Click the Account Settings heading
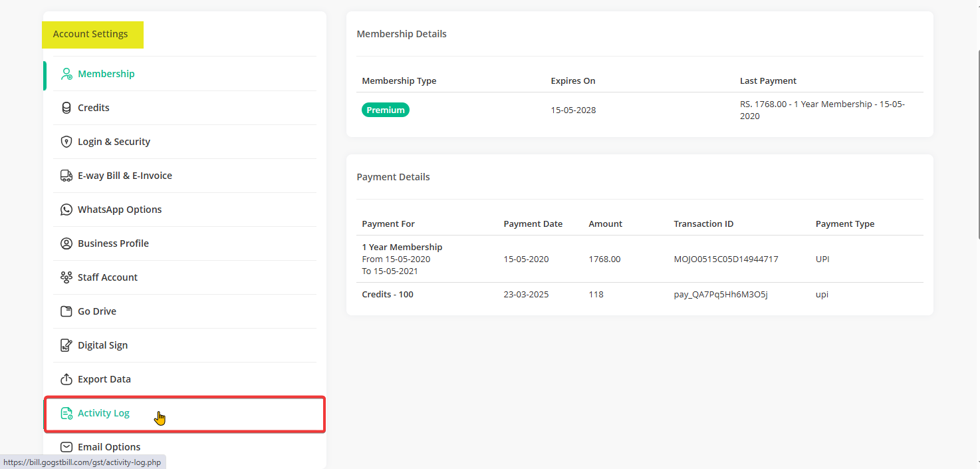Viewport: 980px width, 469px height. [90, 34]
